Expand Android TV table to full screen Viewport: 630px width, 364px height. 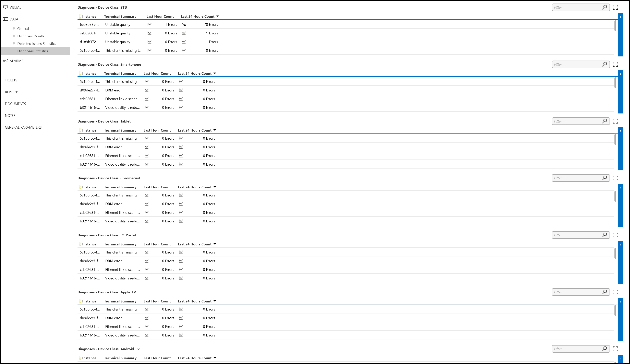[615, 349]
